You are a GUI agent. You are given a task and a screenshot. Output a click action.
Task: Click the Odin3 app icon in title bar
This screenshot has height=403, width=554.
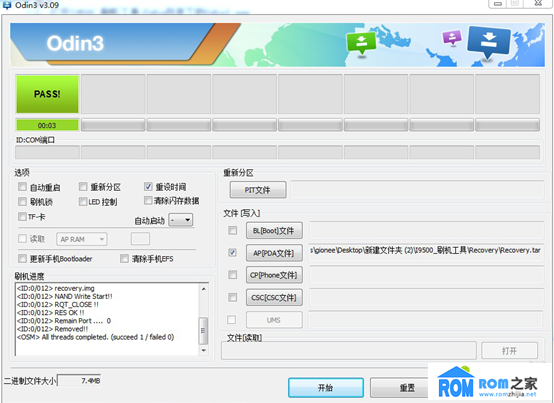[7, 5]
